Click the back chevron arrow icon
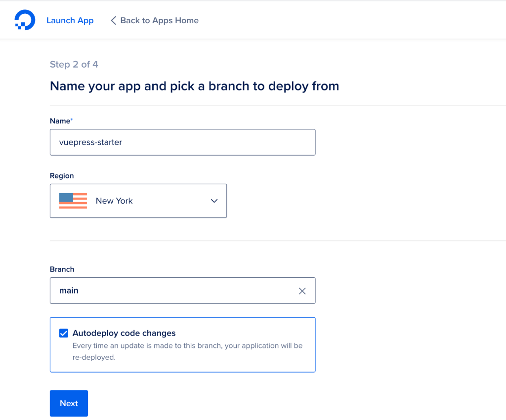The height and width of the screenshot is (420, 506). [x=113, y=20]
